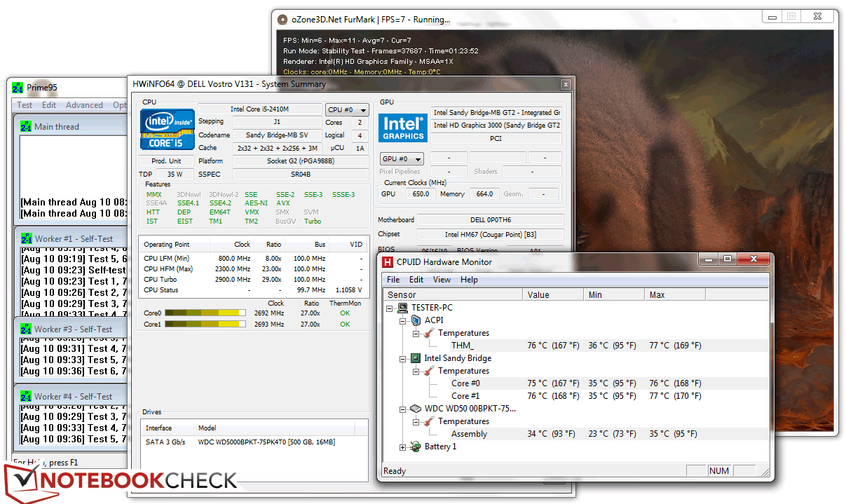
Task: Sort by the Value column header
Action: tap(553, 294)
